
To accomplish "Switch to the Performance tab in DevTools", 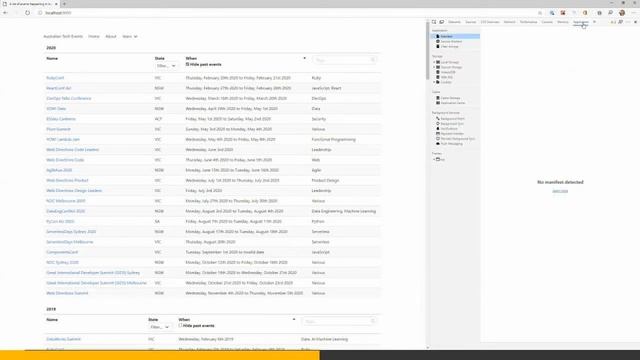I will (529, 22).
